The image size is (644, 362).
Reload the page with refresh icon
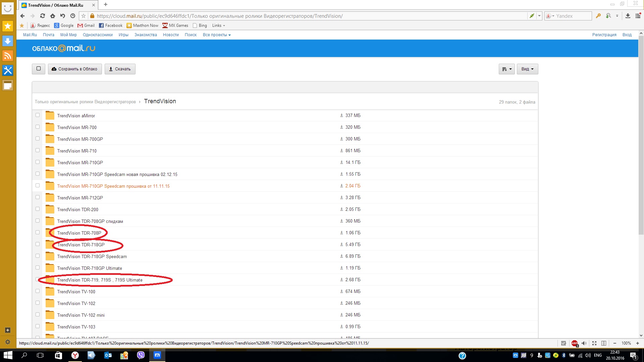(x=43, y=16)
